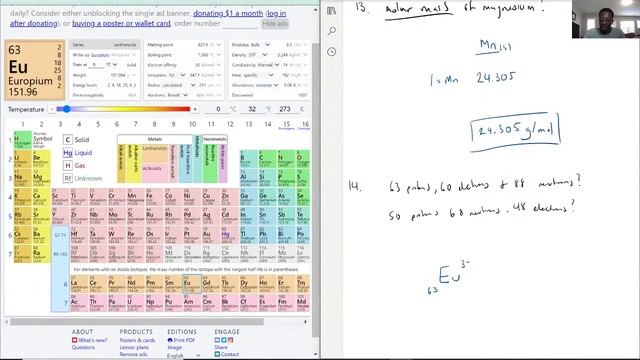Select the Liquid state legend box Hg
This screenshot has height=360, width=640.
[x=68, y=153]
